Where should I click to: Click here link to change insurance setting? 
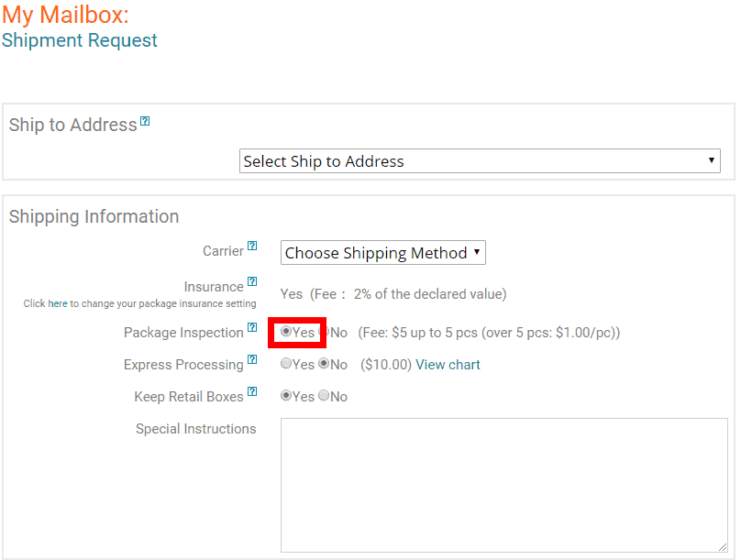click(x=58, y=303)
